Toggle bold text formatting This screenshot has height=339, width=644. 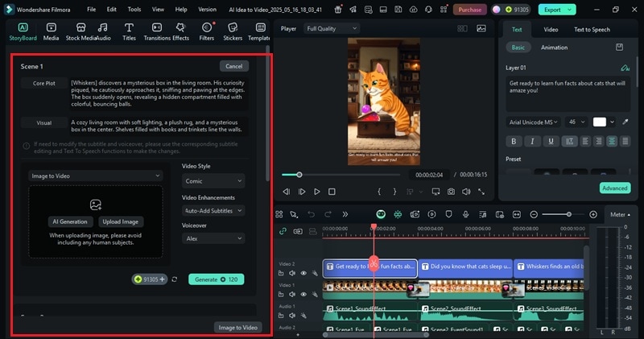tap(514, 141)
